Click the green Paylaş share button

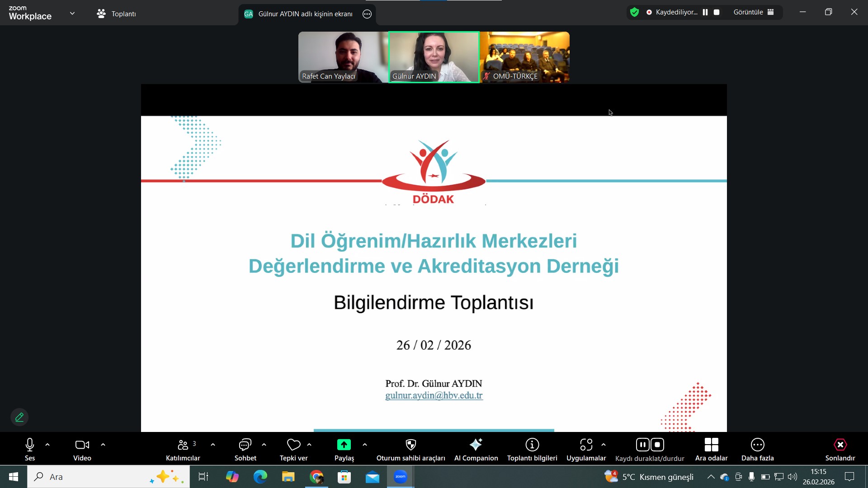pos(344,446)
